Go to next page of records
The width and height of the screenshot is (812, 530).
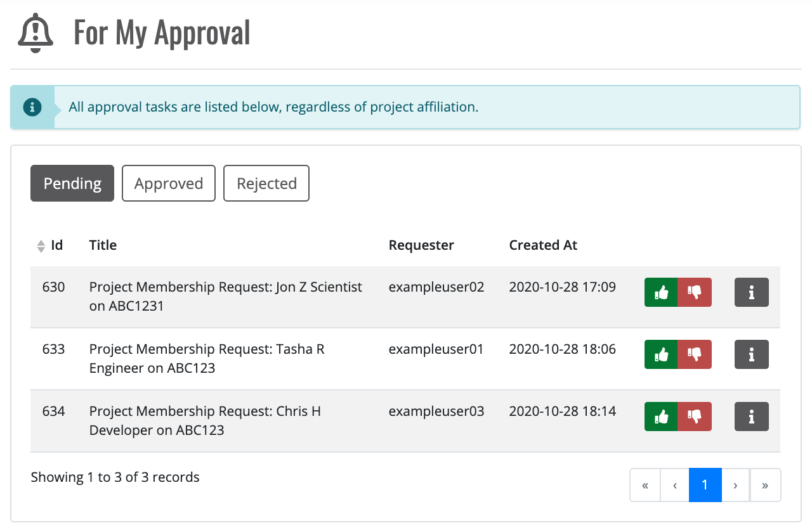click(x=735, y=485)
